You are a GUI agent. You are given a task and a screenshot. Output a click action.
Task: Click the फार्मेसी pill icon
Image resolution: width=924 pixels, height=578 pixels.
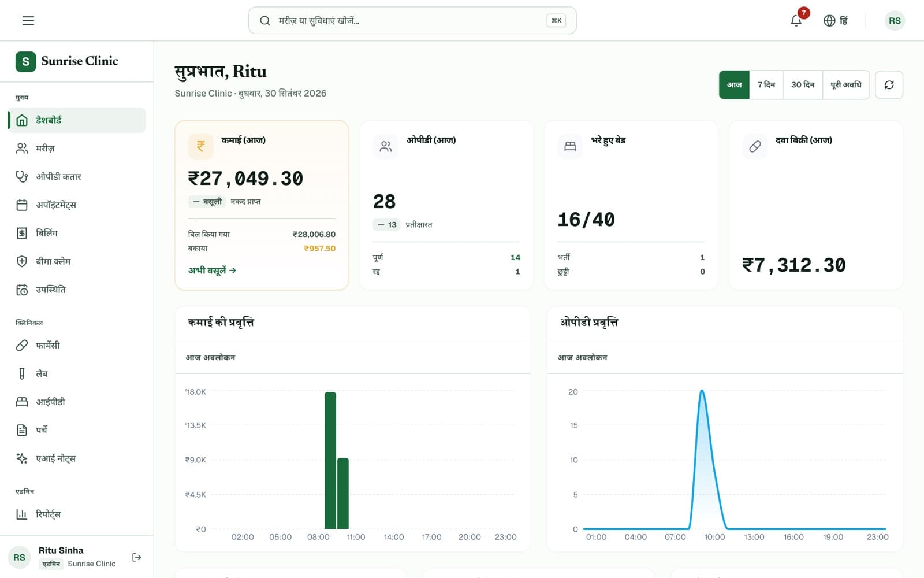coord(22,346)
